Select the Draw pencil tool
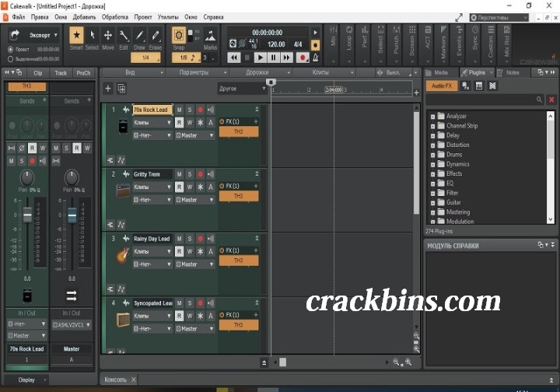The width and height of the screenshot is (560, 392). tap(139, 35)
